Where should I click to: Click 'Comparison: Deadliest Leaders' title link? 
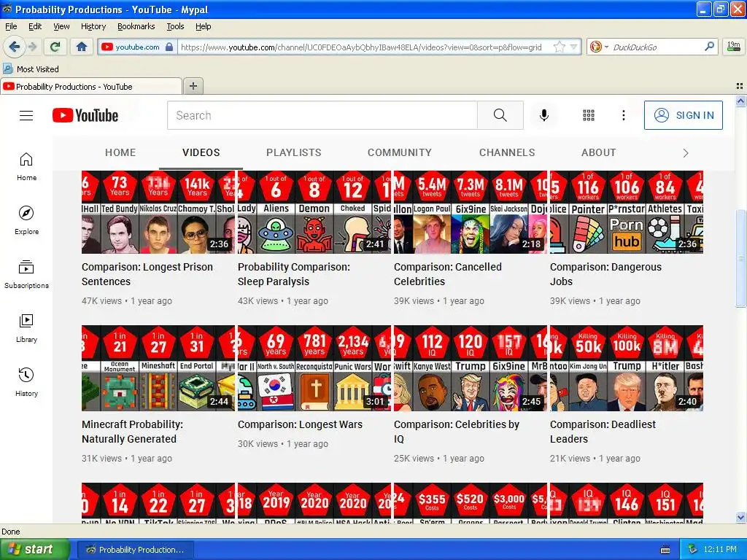tap(603, 432)
